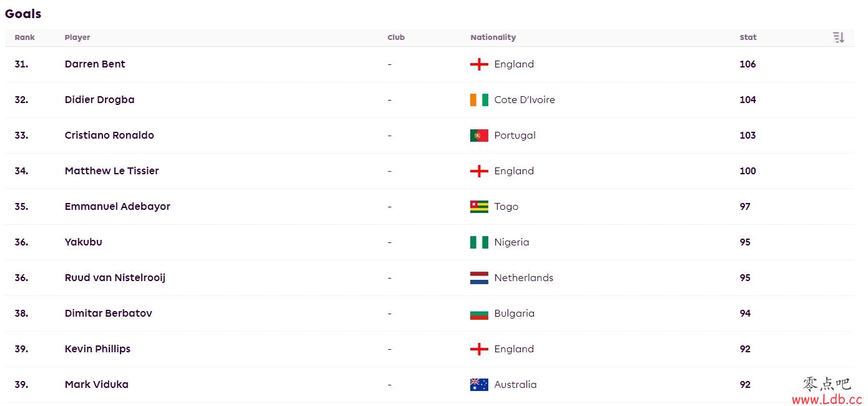Select Matthew Le Tissier name
Viewport: 868px width, 406px height.
[112, 171]
